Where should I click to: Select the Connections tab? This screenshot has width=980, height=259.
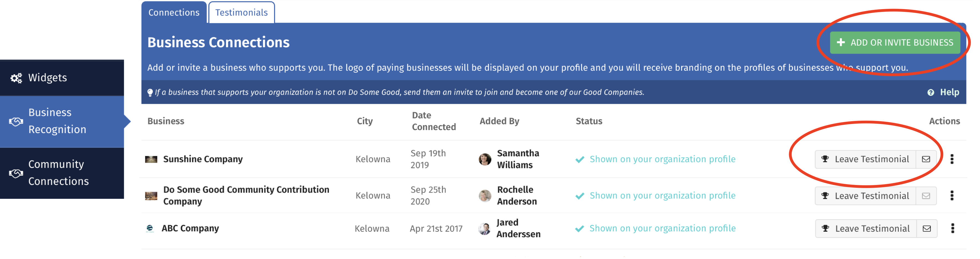tap(174, 12)
